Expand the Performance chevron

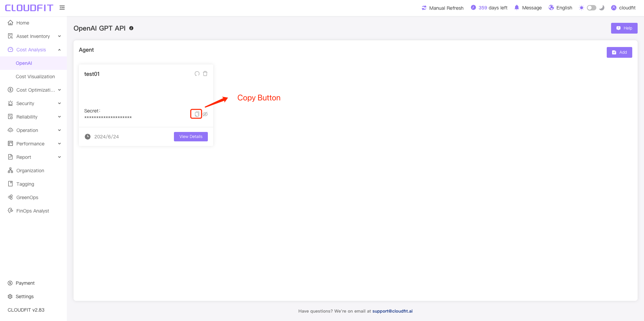tap(59, 144)
